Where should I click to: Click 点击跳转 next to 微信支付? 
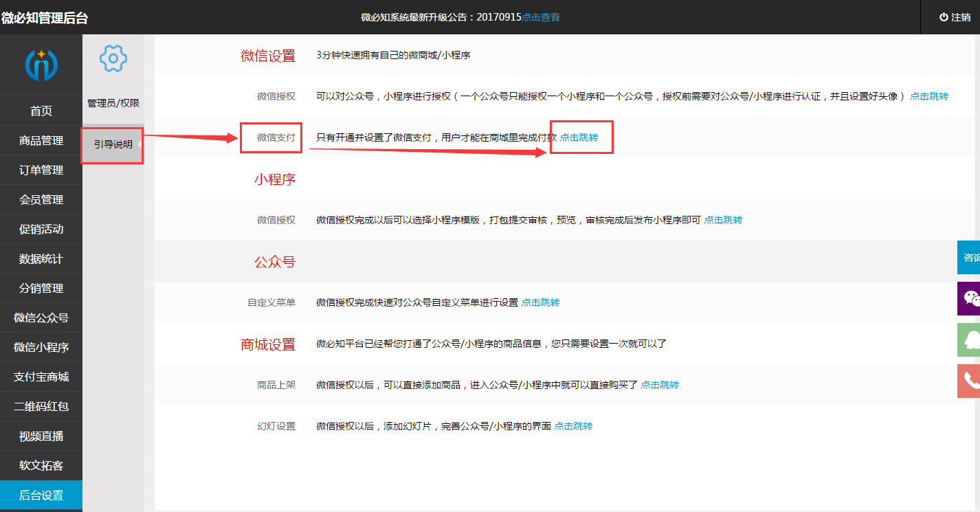(579, 137)
